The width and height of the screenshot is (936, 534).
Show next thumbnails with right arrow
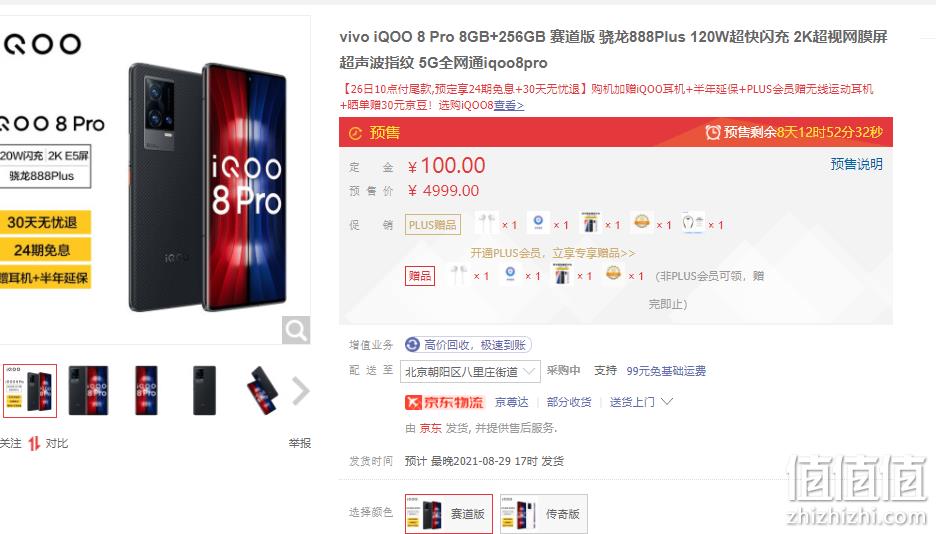(300, 391)
